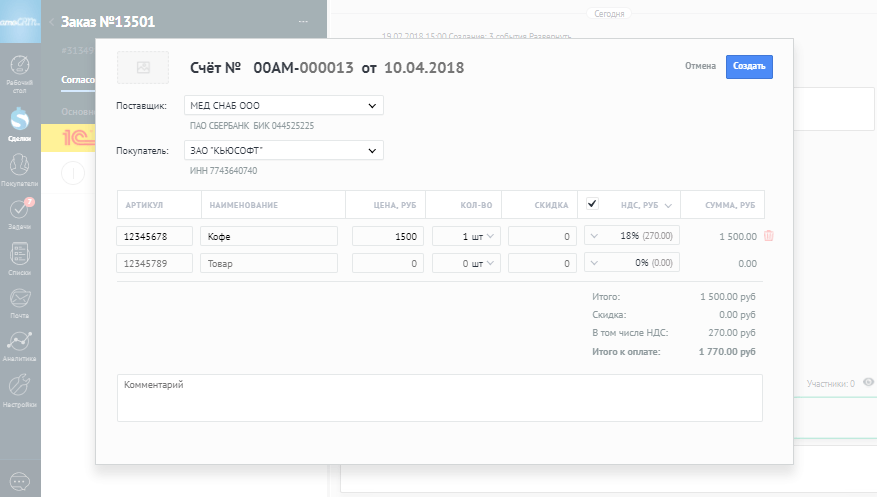Screen dimensions: 877x497
Task: Open the unit dropdown for 0 шт
Action: click(490, 263)
